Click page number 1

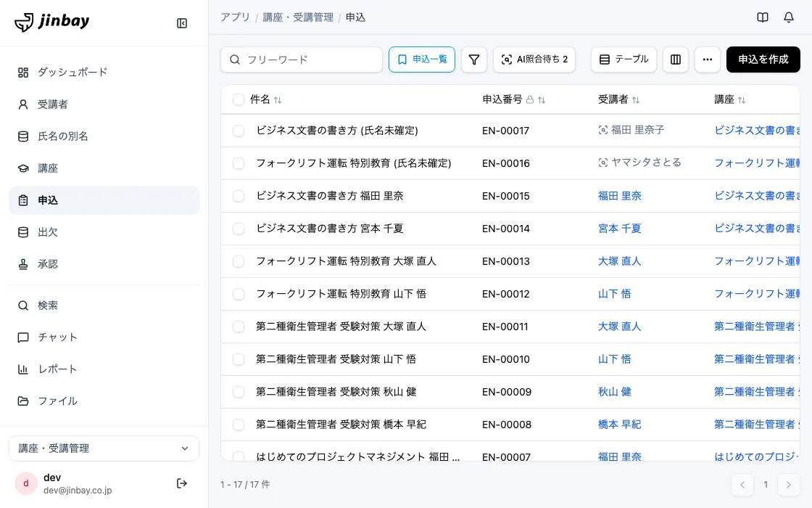(x=766, y=485)
